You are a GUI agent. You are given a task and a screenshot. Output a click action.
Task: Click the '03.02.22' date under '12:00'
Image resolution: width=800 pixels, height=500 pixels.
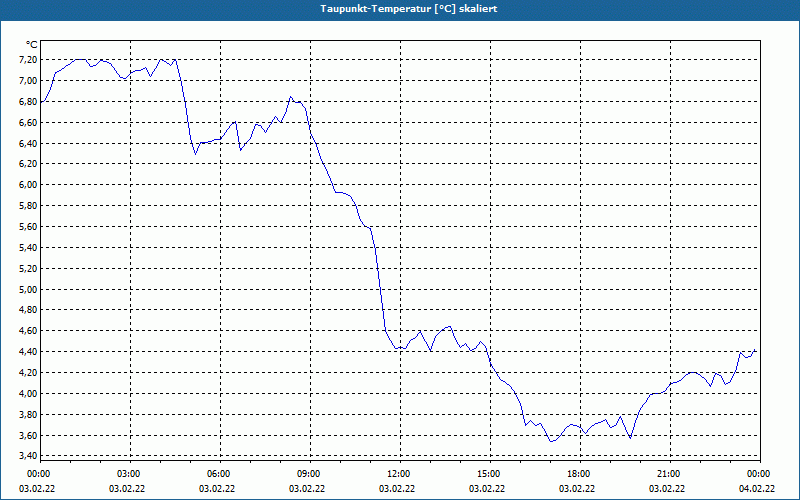pos(397,489)
